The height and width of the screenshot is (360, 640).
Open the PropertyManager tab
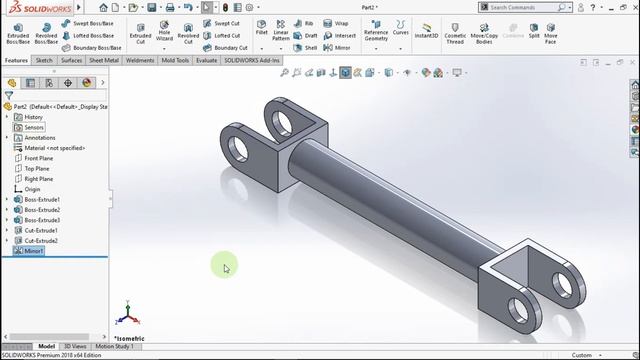click(x=31, y=83)
